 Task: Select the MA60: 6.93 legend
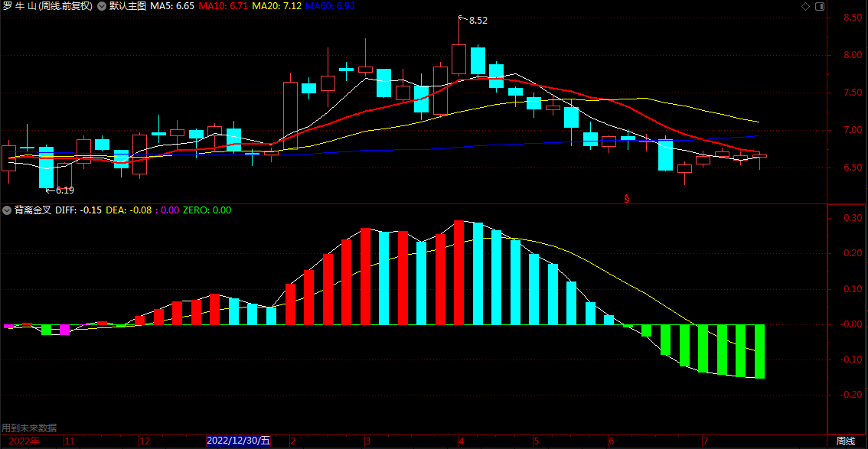coord(329,7)
